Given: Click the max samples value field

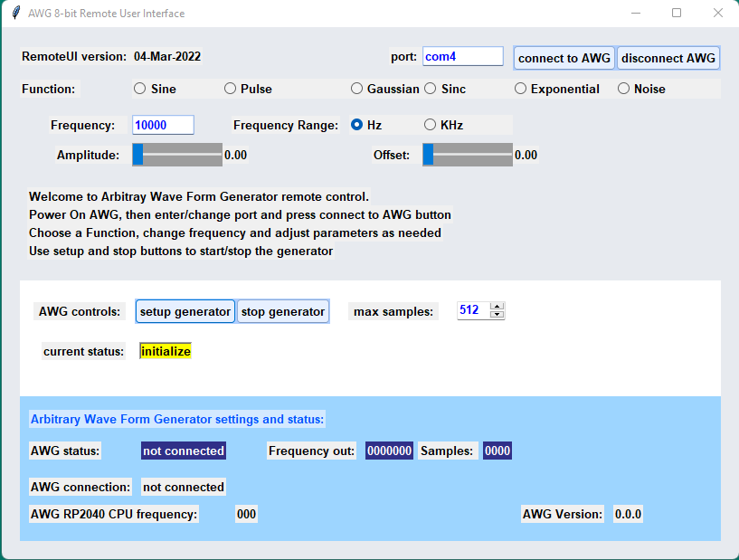Looking at the screenshot, I should pos(473,310).
